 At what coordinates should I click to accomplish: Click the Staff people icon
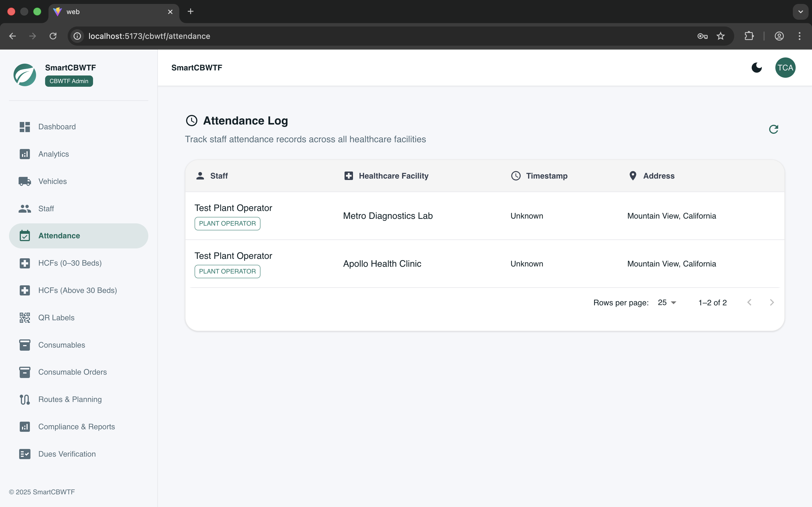25,208
